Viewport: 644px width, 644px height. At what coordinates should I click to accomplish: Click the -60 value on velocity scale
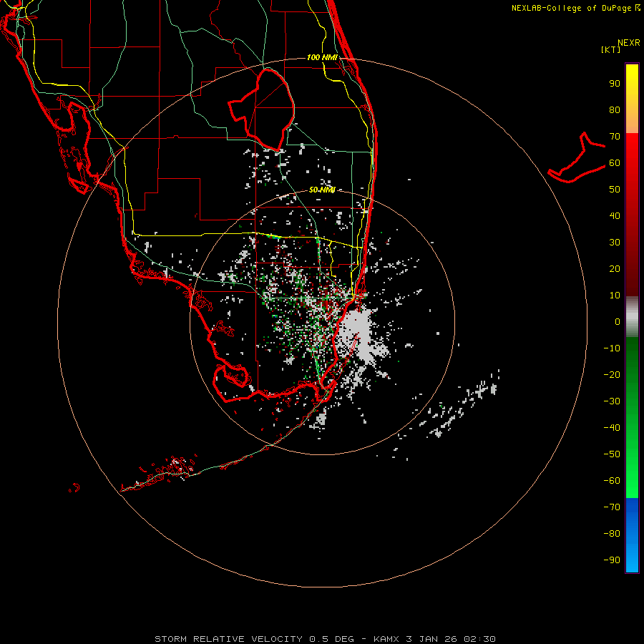click(612, 481)
